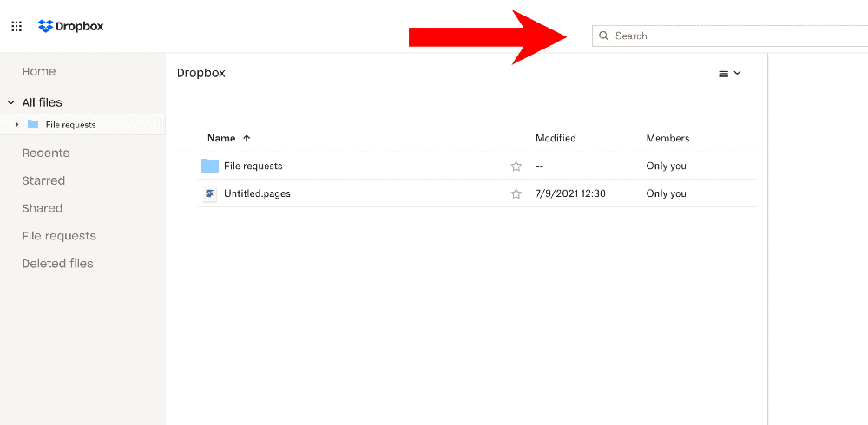This screenshot has height=425, width=868.
Task: Click the Dropbox logo
Action: [x=71, y=26]
